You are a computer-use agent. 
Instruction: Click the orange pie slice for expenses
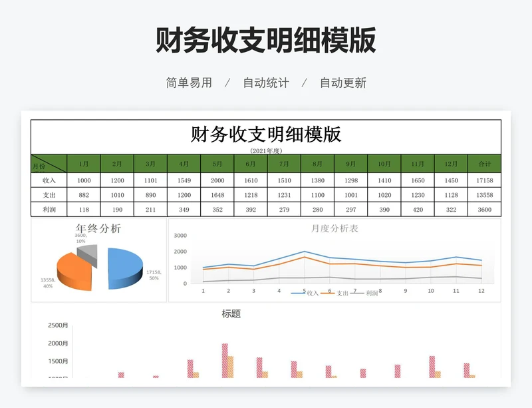73,272
